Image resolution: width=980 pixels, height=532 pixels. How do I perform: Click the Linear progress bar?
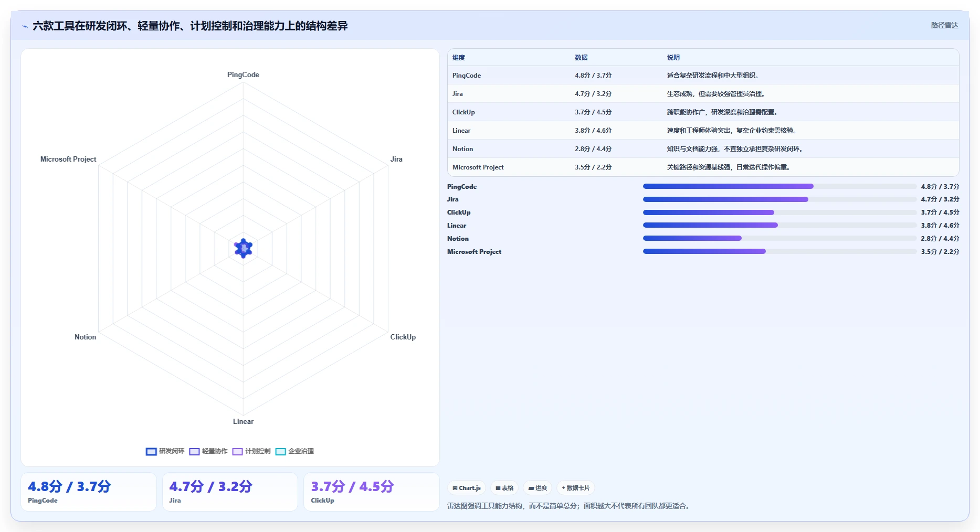point(779,225)
